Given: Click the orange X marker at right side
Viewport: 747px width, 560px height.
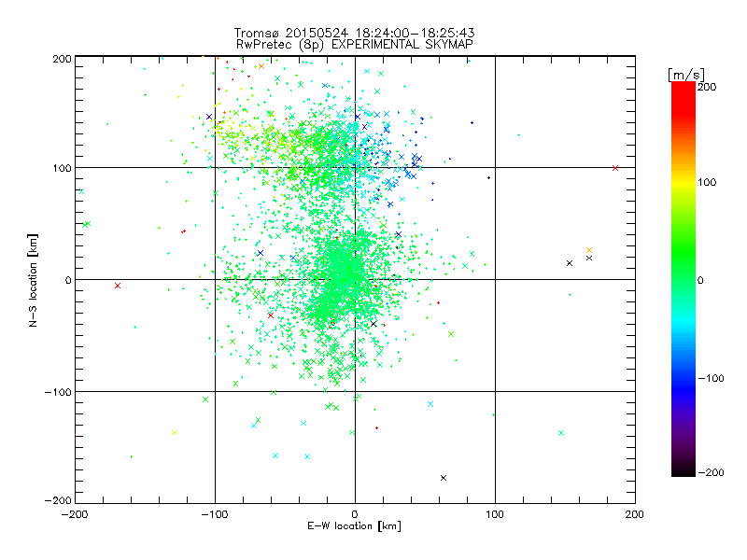Looking at the screenshot, I should [x=589, y=250].
